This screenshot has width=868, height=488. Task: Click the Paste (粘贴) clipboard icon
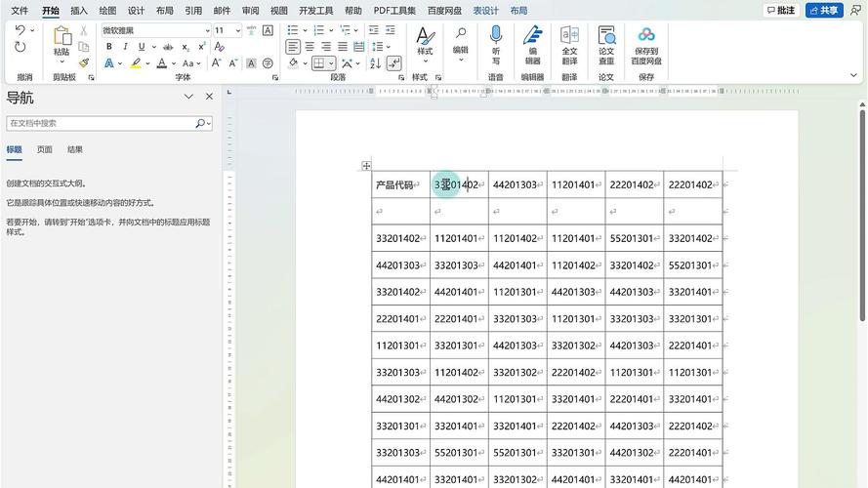click(x=62, y=36)
